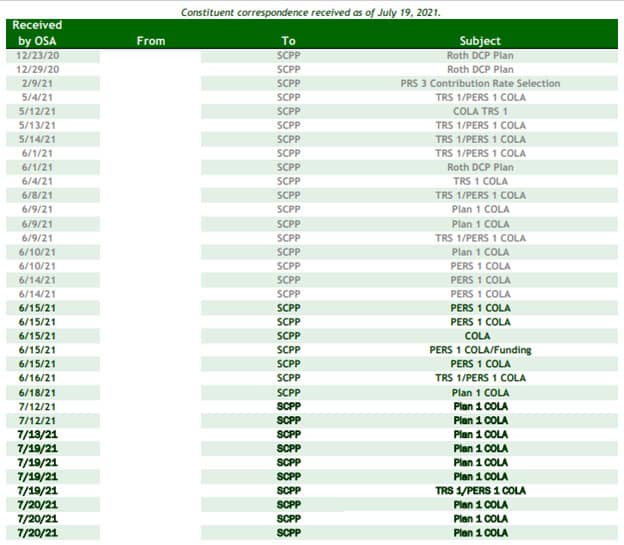Click the 6/4/21 date cell

(38, 182)
